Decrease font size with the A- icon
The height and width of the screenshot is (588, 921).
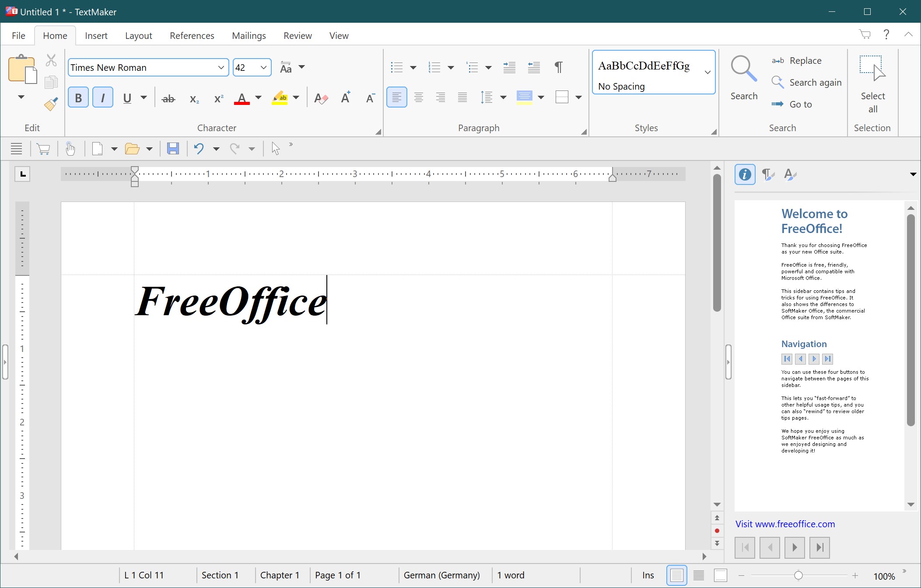click(370, 98)
